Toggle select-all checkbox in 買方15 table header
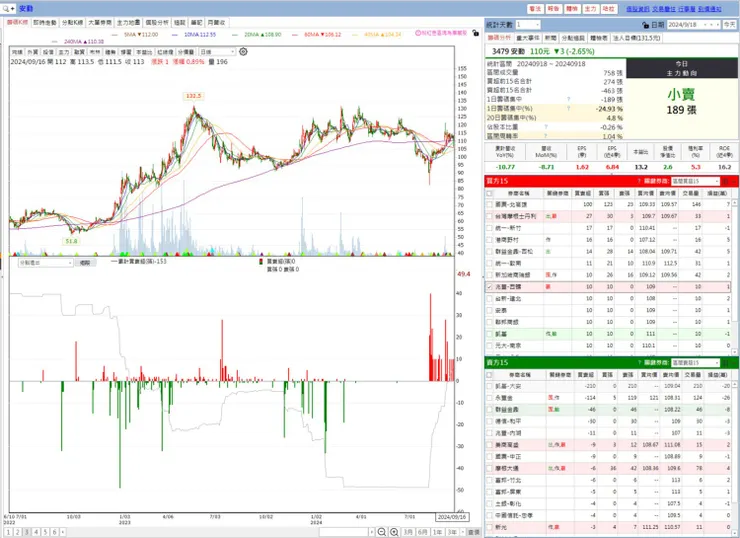This screenshot has width=740, height=538. (x=489, y=193)
